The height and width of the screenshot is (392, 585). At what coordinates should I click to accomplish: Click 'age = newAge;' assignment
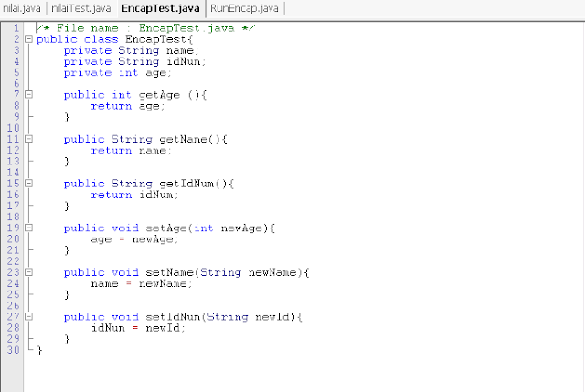click(x=134, y=239)
